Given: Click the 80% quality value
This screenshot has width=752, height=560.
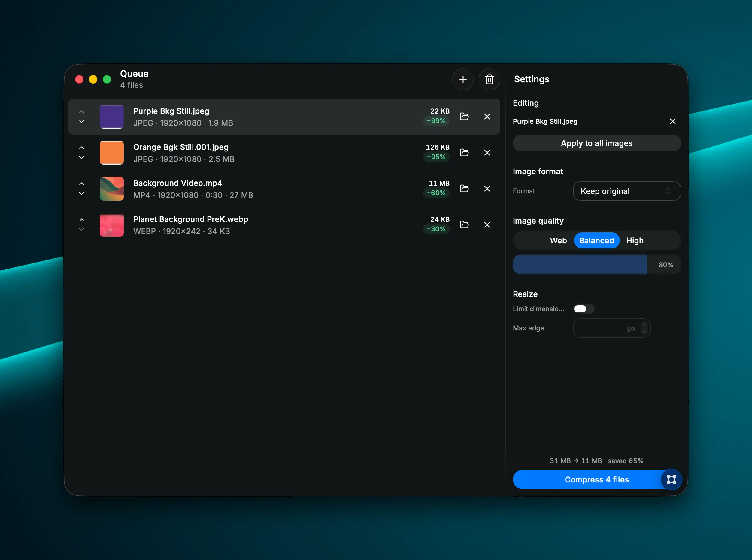Looking at the screenshot, I should (666, 265).
